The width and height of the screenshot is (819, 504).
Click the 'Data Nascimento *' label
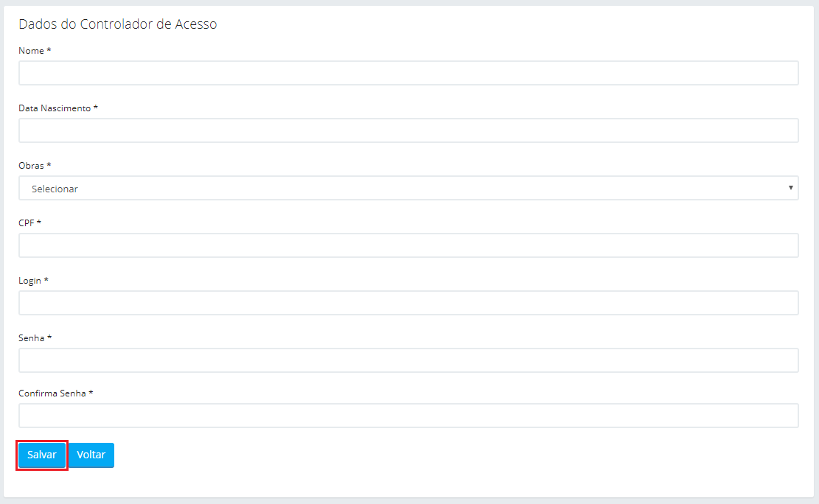tap(58, 108)
